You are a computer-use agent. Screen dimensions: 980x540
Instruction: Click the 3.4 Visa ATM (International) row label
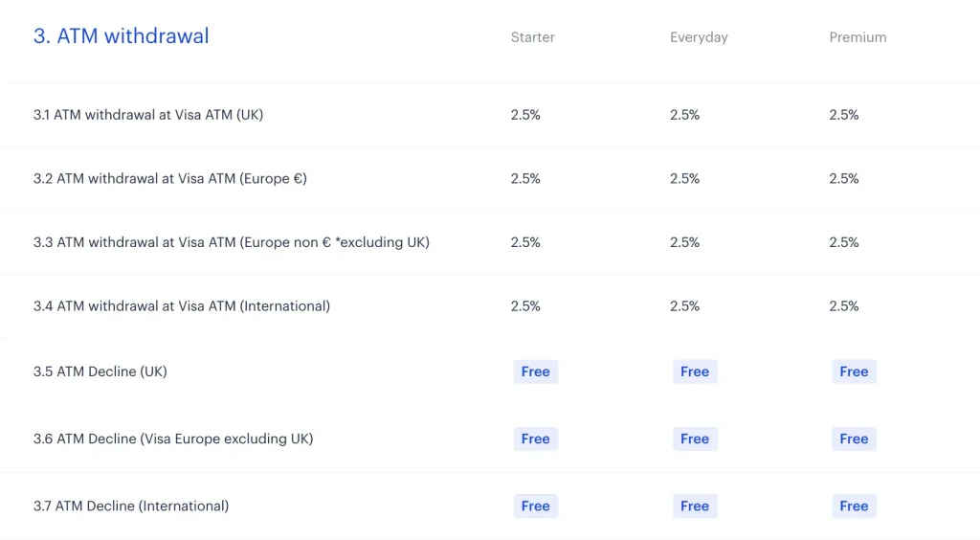(x=182, y=306)
